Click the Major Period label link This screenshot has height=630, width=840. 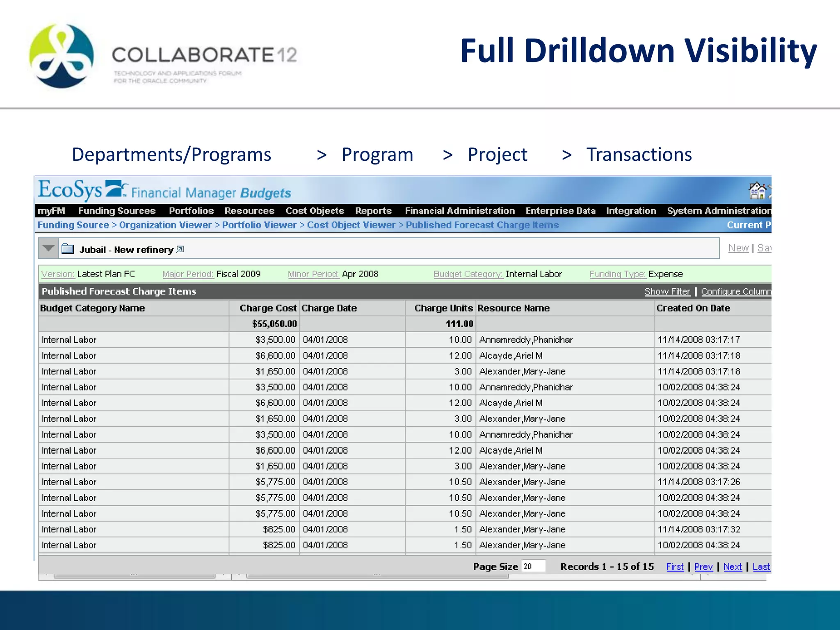[188, 274]
